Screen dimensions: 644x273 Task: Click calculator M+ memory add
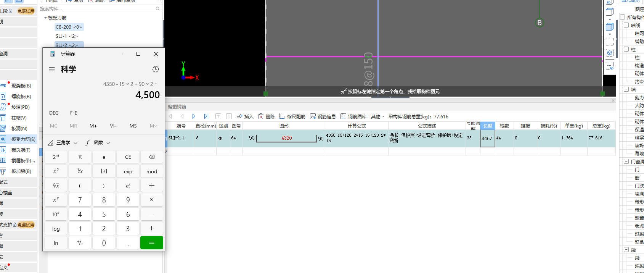(x=93, y=126)
